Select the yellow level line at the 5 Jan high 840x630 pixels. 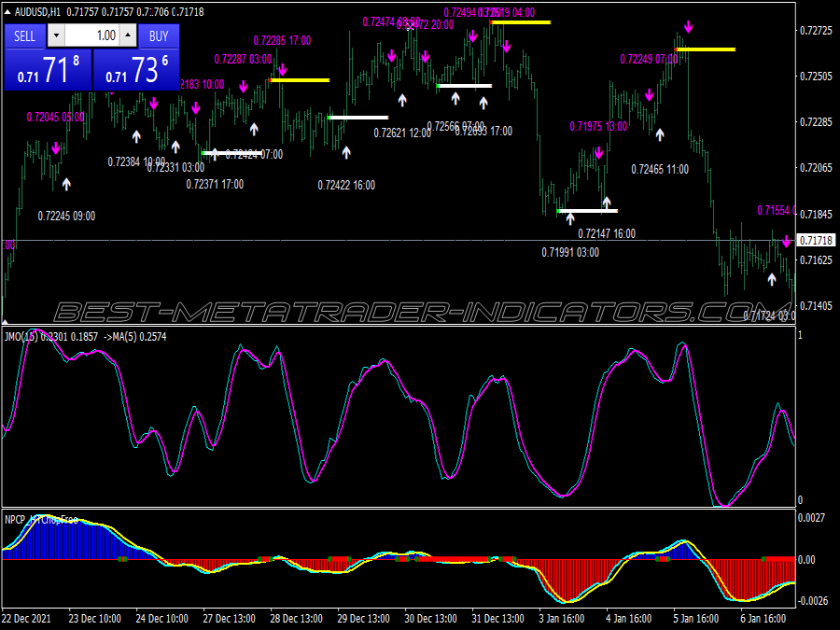(x=705, y=49)
